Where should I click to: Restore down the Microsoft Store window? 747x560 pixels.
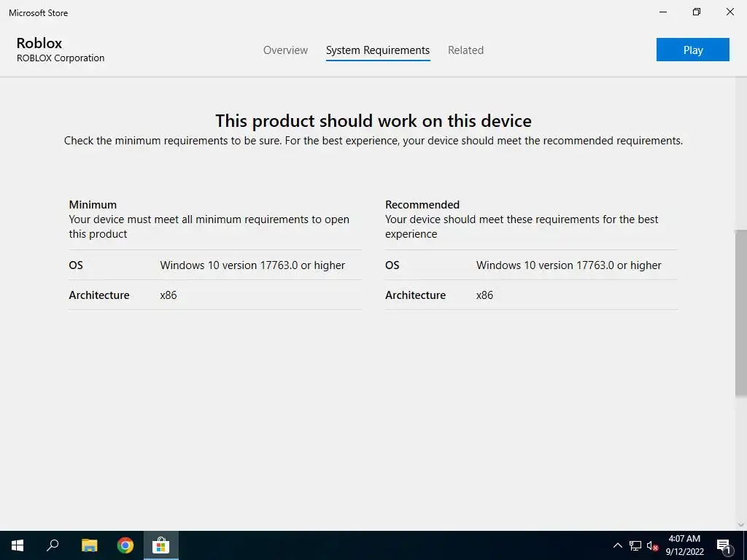697,12
